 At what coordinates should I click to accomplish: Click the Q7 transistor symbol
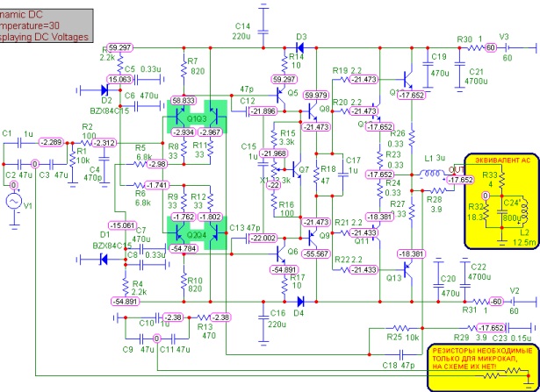(297, 169)
